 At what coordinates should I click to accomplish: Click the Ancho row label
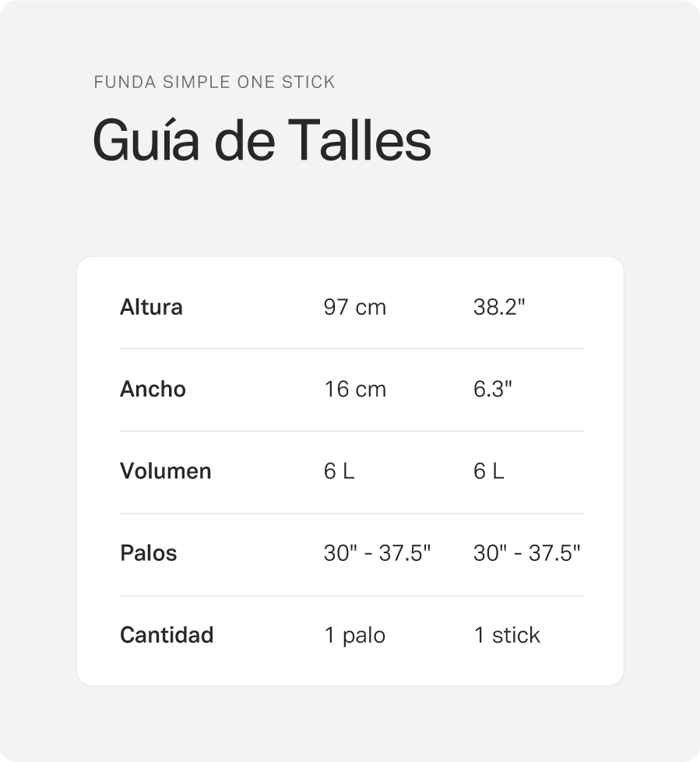click(153, 390)
